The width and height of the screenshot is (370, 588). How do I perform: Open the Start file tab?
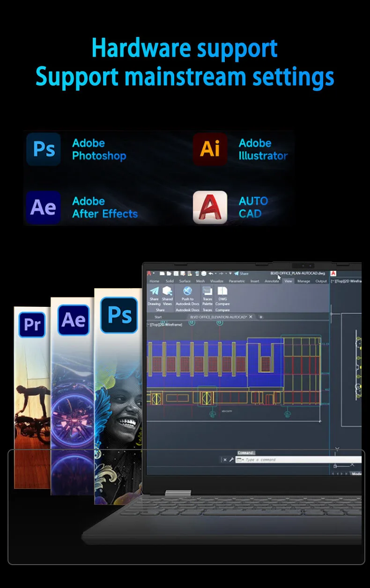pos(158,317)
